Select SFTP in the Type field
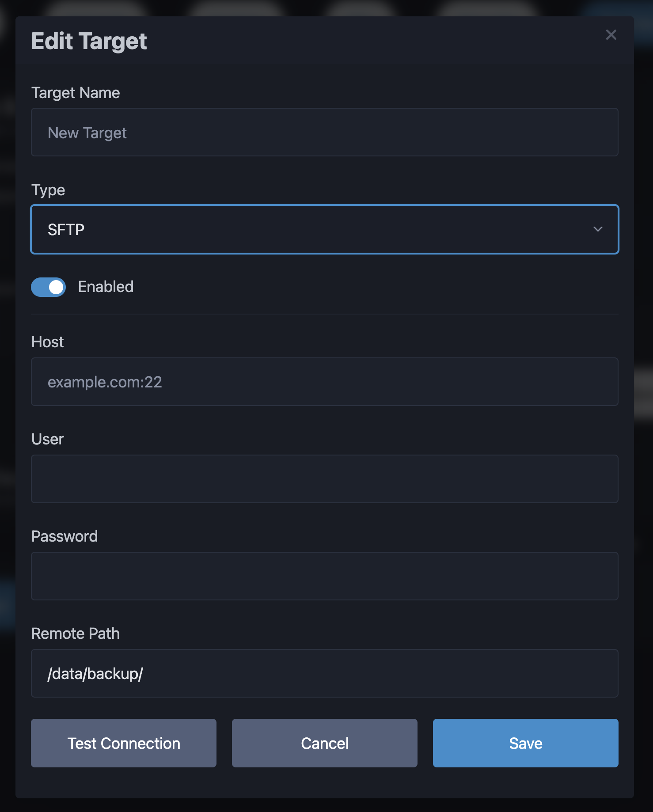The image size is (653, 812). coord(324,229)
